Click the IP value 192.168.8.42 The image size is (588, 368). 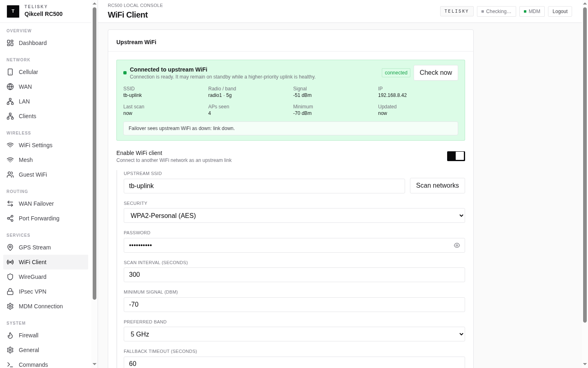(392, 95)
